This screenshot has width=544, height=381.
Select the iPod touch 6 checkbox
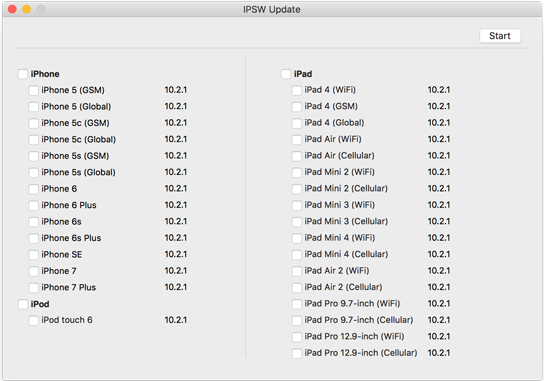click(34, 321)
